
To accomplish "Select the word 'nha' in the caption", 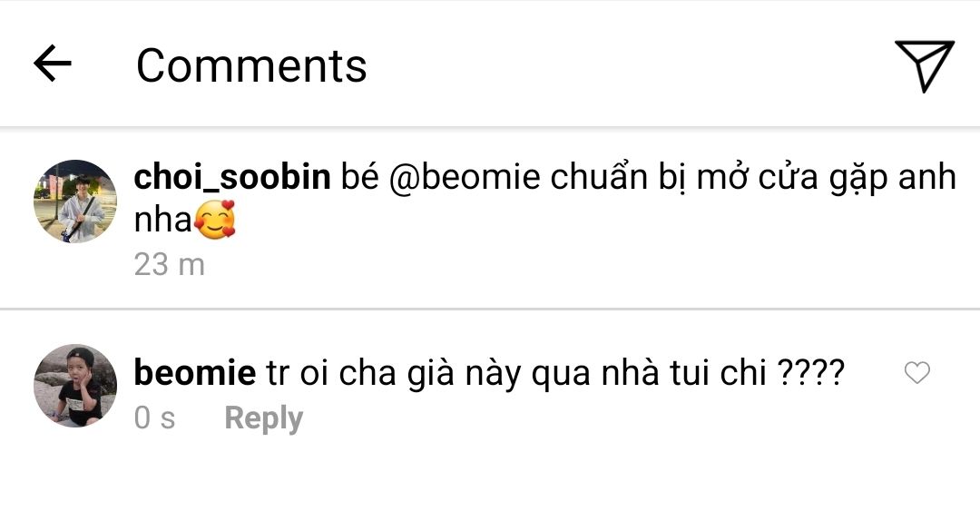I will pos(162,221).
